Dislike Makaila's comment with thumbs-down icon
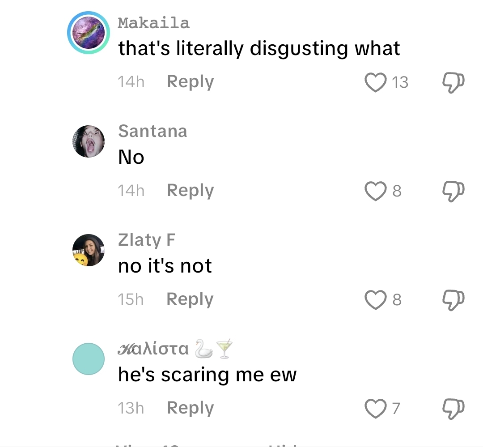The image size is (483, 448). coord(453,82)
